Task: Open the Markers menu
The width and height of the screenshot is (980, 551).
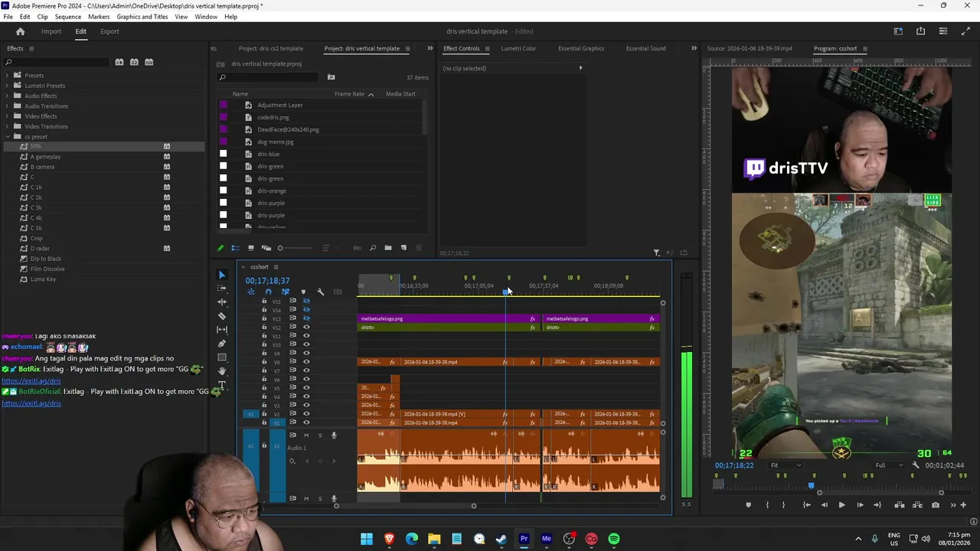Action: 99,17
